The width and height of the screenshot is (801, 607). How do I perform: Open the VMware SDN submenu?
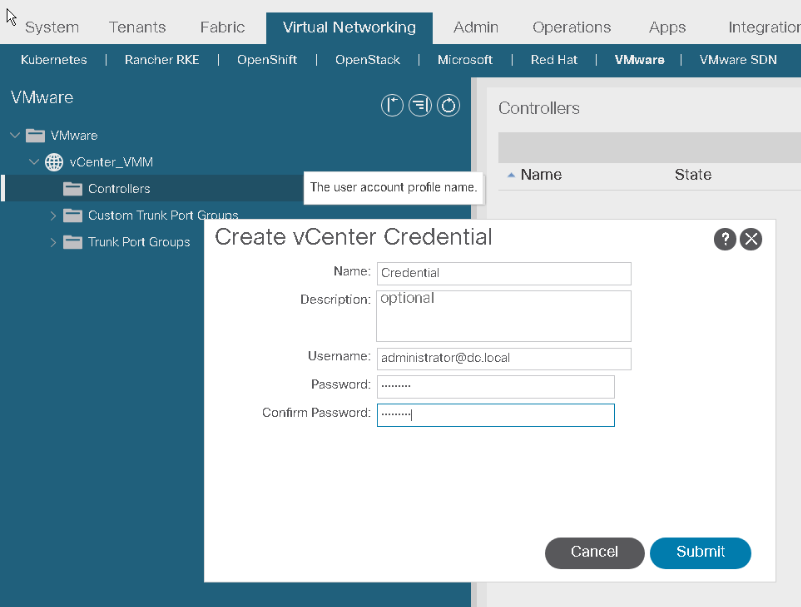point(738,60)
